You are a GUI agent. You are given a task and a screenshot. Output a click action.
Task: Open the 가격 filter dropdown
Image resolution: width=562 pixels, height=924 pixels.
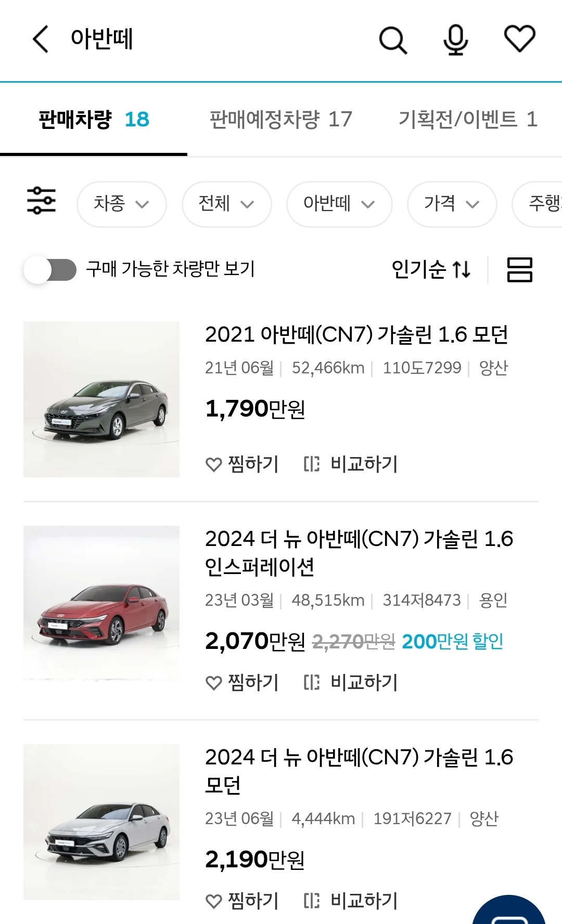pyautogui.click(x=451, y=204)
